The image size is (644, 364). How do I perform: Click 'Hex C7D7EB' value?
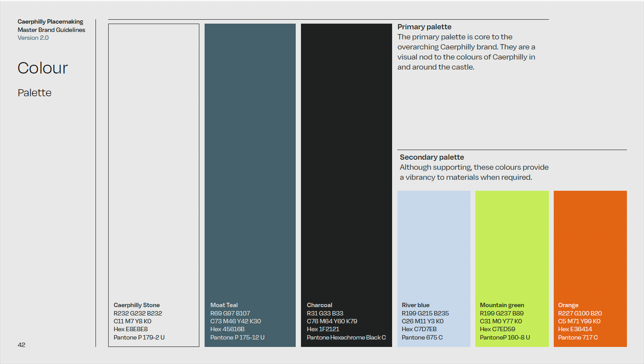(419, 329)
